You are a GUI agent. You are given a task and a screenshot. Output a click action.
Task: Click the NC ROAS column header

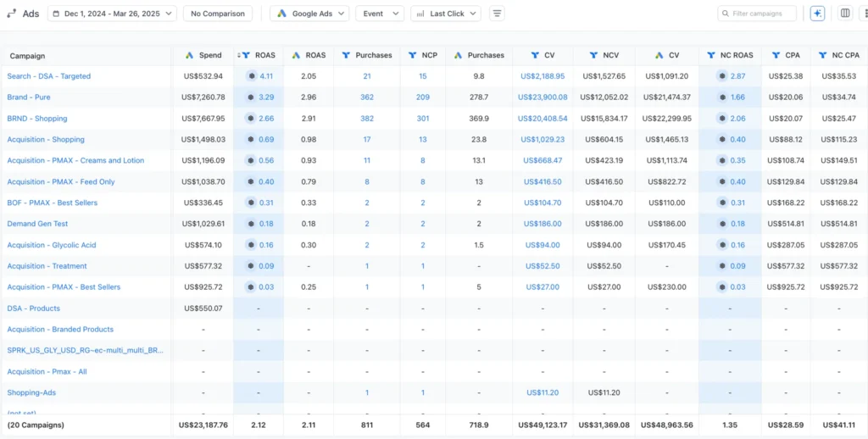click(730, 55)
